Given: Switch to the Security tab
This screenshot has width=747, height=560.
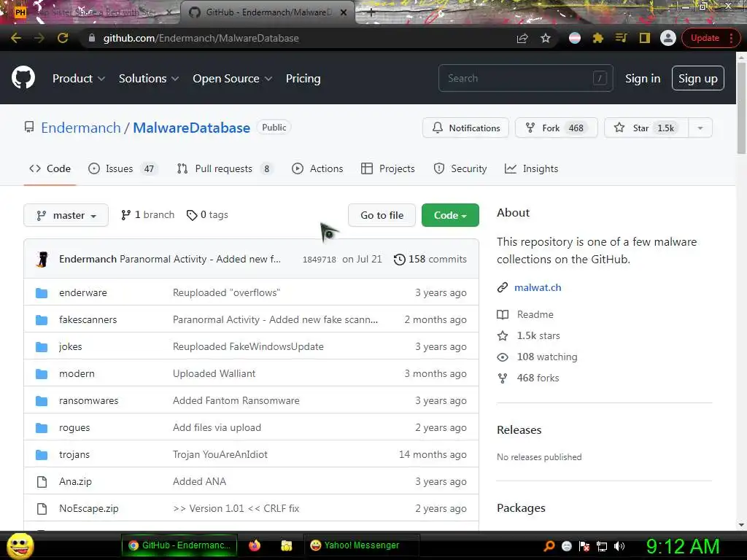Looking at the screenshot, I should pos(460,168).
